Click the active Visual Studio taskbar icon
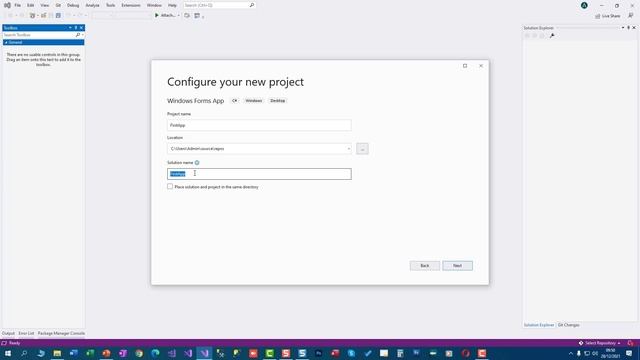This screenshot has width=640, height=360. point(204,353)
